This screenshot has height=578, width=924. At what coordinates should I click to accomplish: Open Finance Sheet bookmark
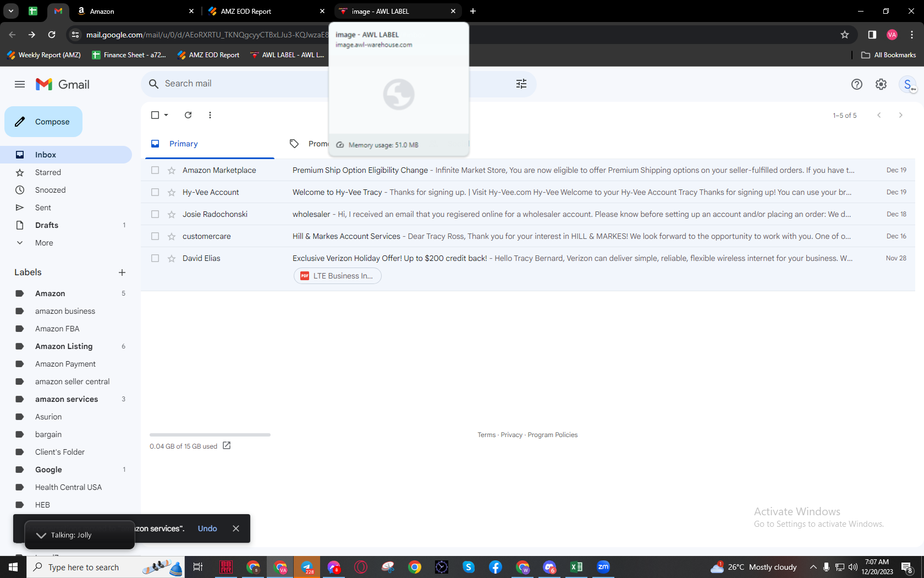129,55
